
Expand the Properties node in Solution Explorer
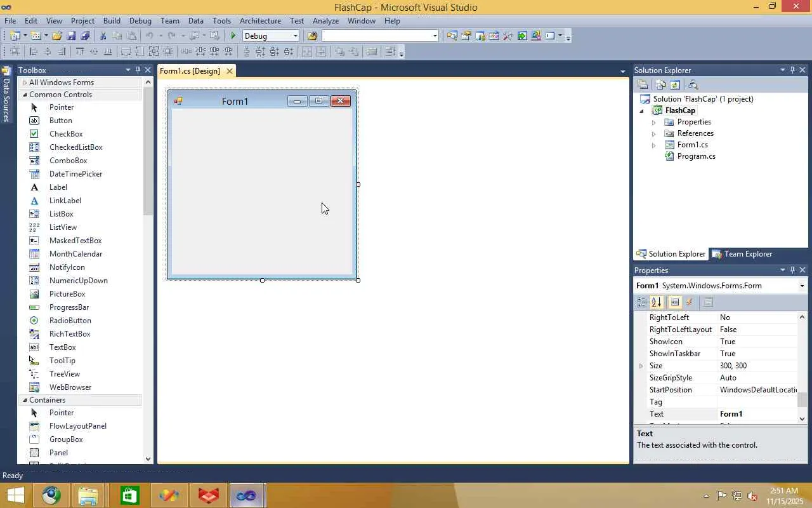653,122
